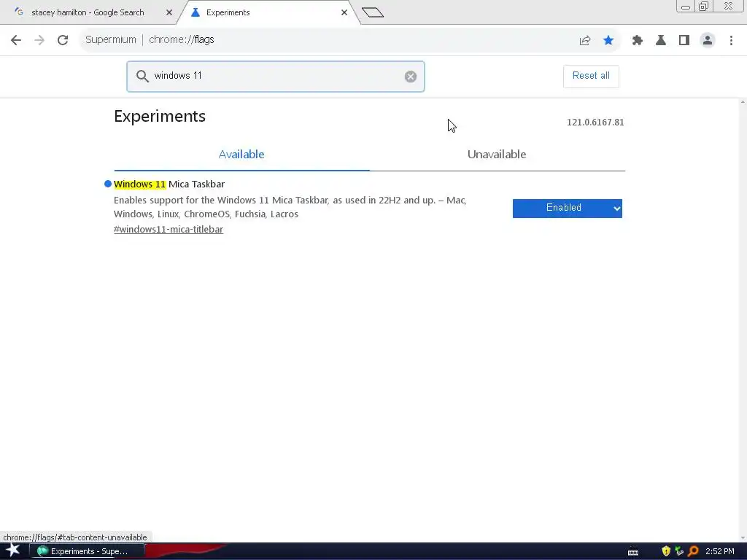Go back to the previous page
Image resolution: width=747 pixels, height=560 pixels.
pos(16,40)
